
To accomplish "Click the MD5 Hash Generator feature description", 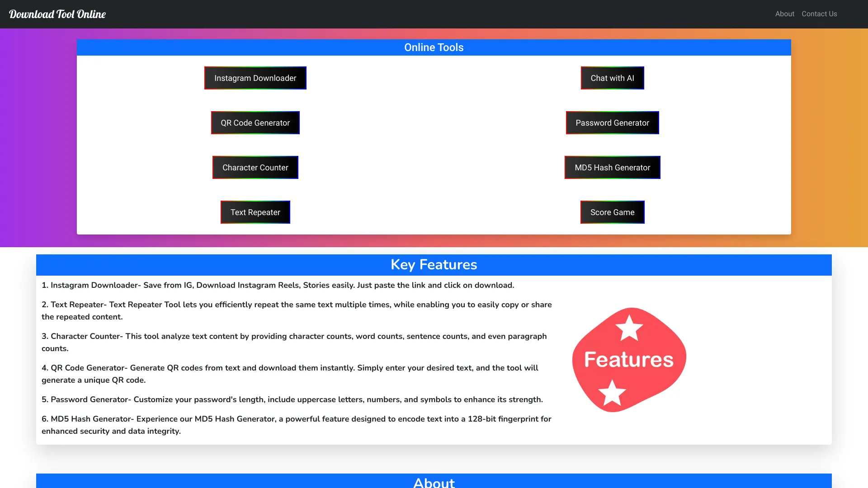I will [x=296, y=424].
